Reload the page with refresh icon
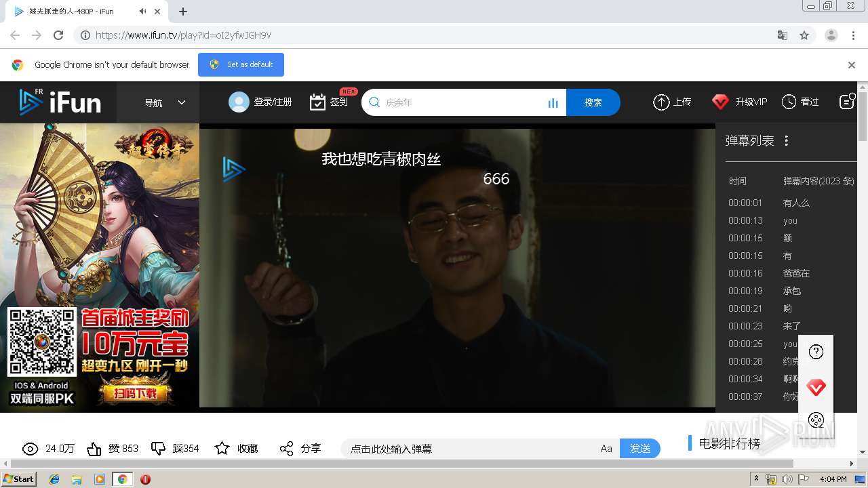 pyautogui.click(x=58, y=35)
